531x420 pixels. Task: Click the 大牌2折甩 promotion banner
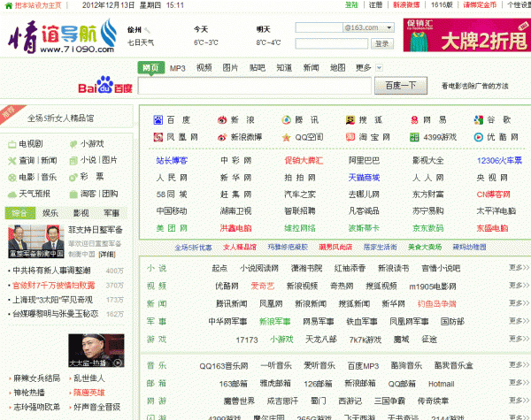point(467,35)
